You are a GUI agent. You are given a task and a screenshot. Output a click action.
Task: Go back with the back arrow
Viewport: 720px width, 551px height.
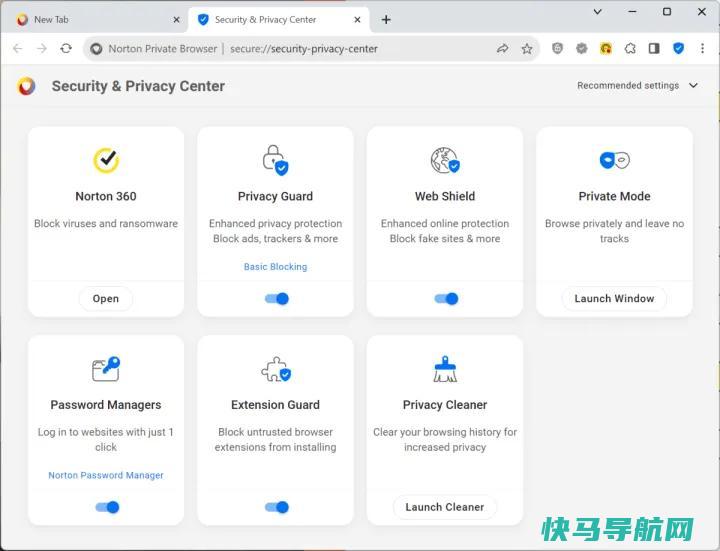17,48
